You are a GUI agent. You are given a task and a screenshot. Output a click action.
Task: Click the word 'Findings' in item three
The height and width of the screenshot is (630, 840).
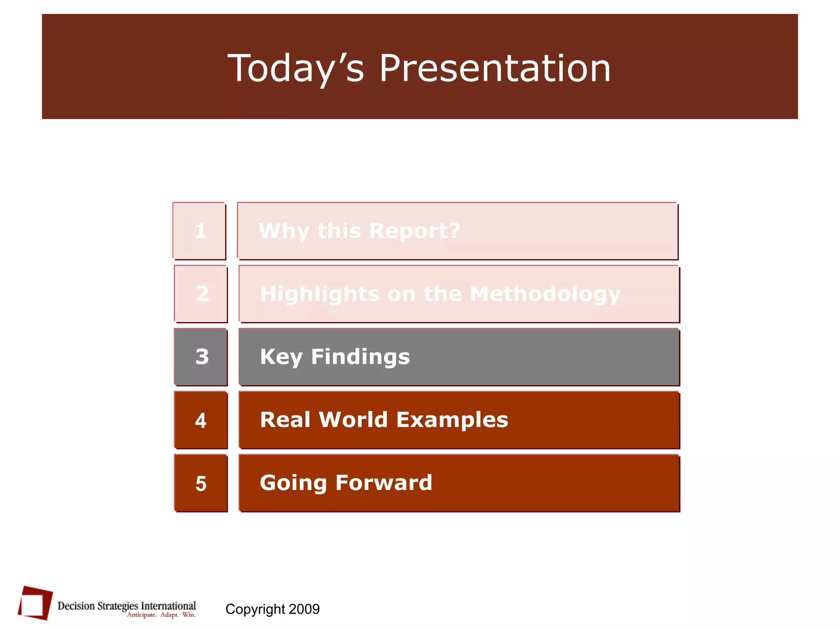[360, 357]
